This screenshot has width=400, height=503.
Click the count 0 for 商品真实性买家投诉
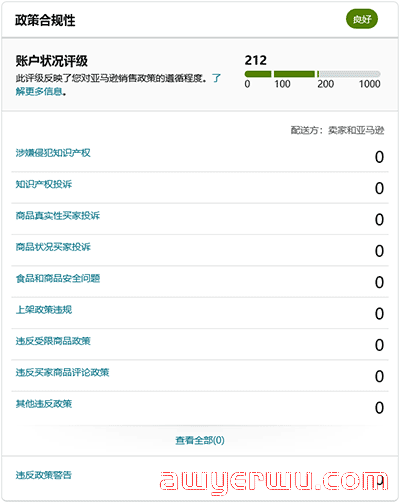coord(379,220)
